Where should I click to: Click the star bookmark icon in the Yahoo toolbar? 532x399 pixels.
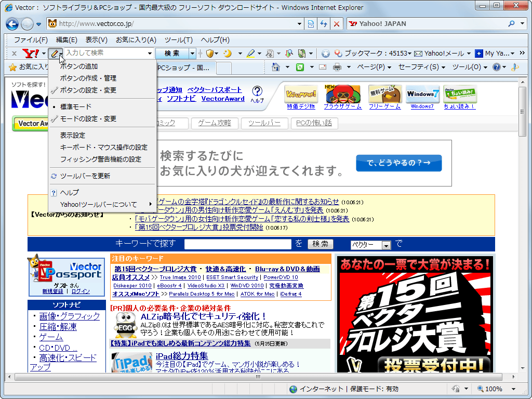coord(325,54)
